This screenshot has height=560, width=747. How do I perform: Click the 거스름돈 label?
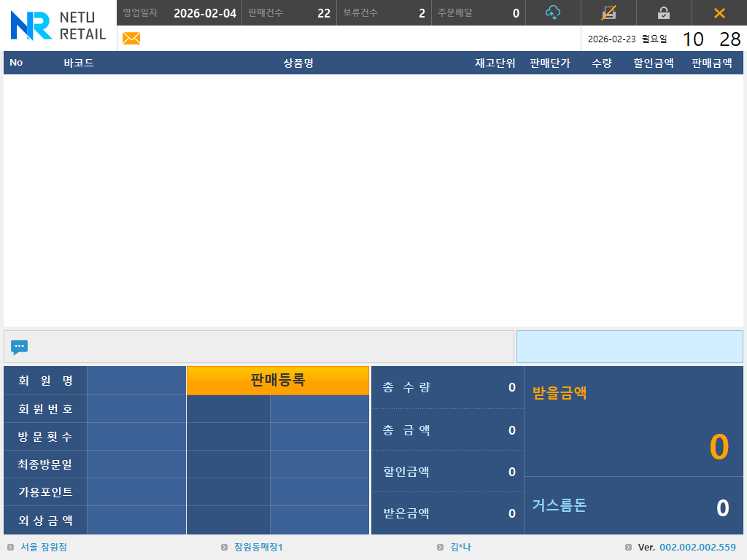560,505
